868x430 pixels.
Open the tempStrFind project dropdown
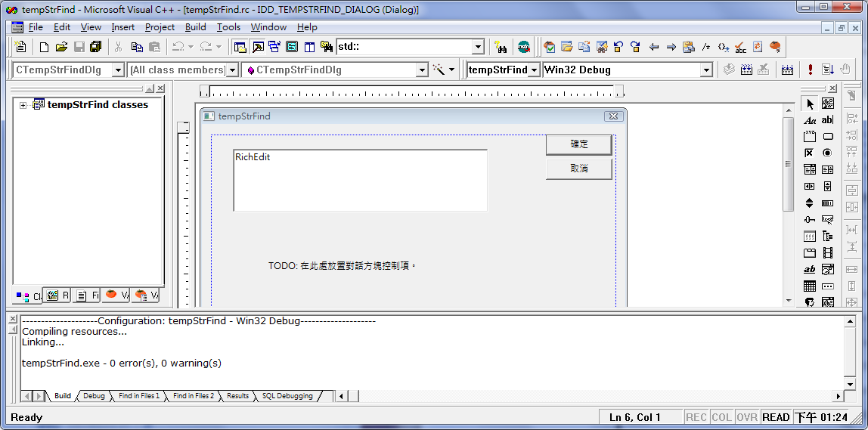tap(534, 70)
